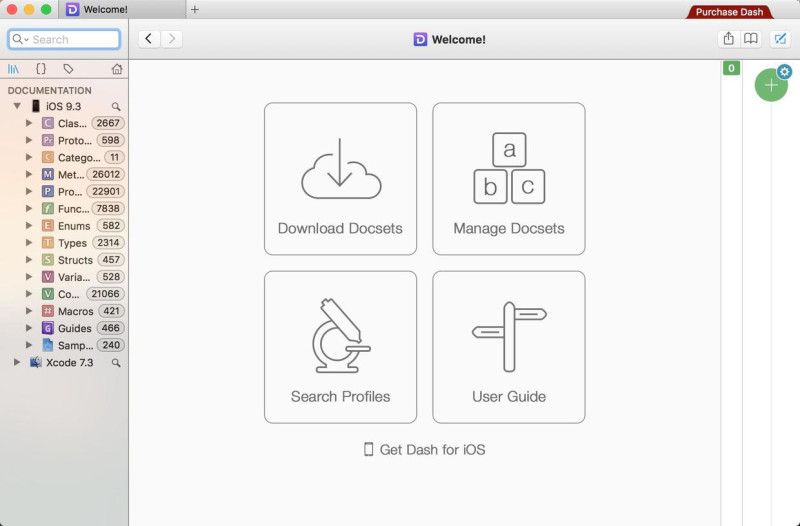
Task: Click the green add annotation plus button
Action: click(770, 86)
